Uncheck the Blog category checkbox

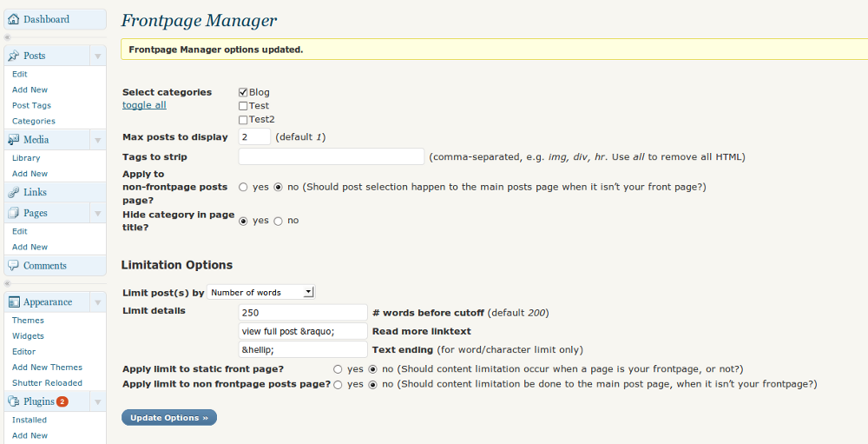243,92
